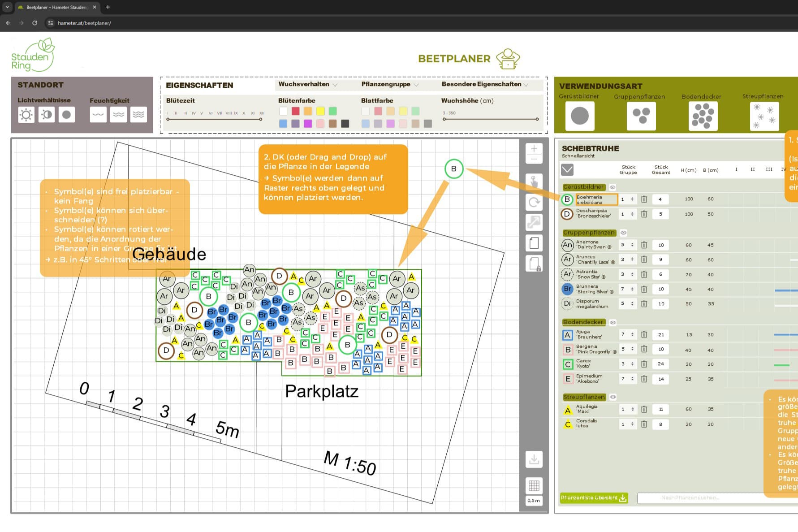This screenshot has height=532, width=798.
Task: Select the full sun light condition icon
Action: tap(26, 115)
